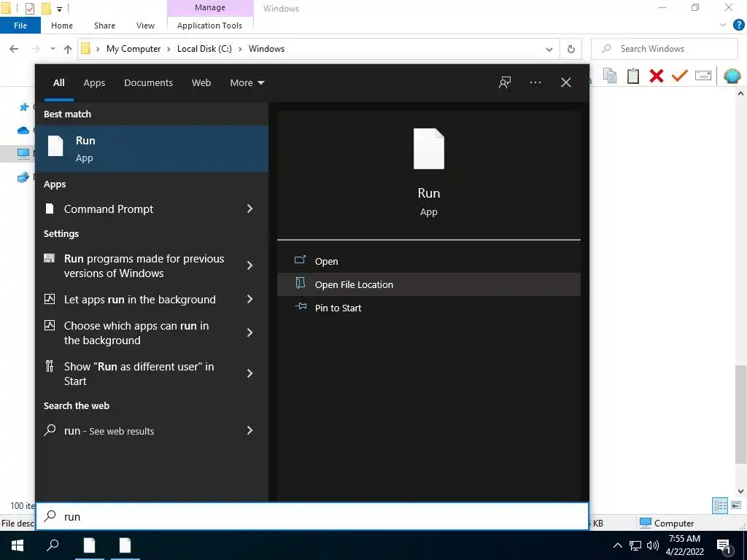The height and width of the screenshot is (560, 747).
Task: Click My Computer in the address breadcrumb
Action: 133,49
